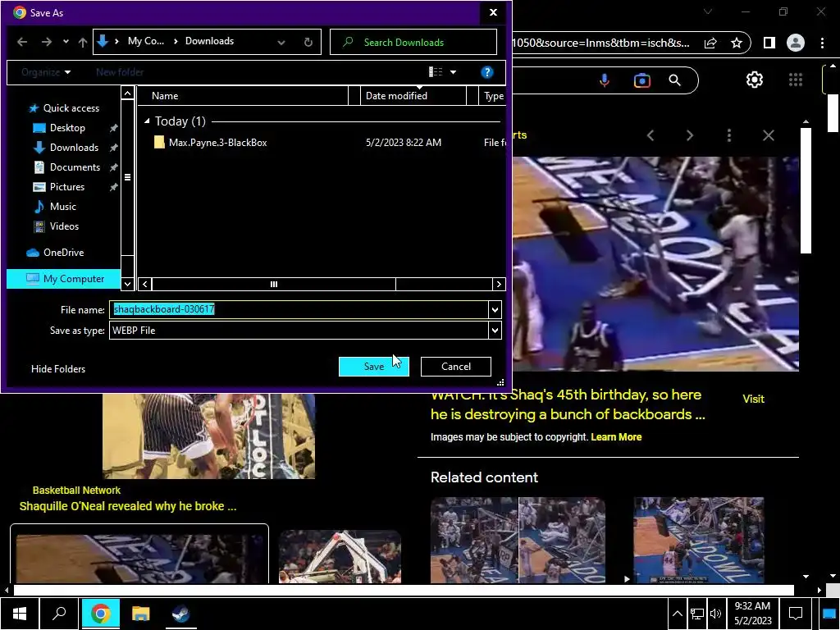Open volume control in system tray

pyautogui.click(x=715, y=614)
